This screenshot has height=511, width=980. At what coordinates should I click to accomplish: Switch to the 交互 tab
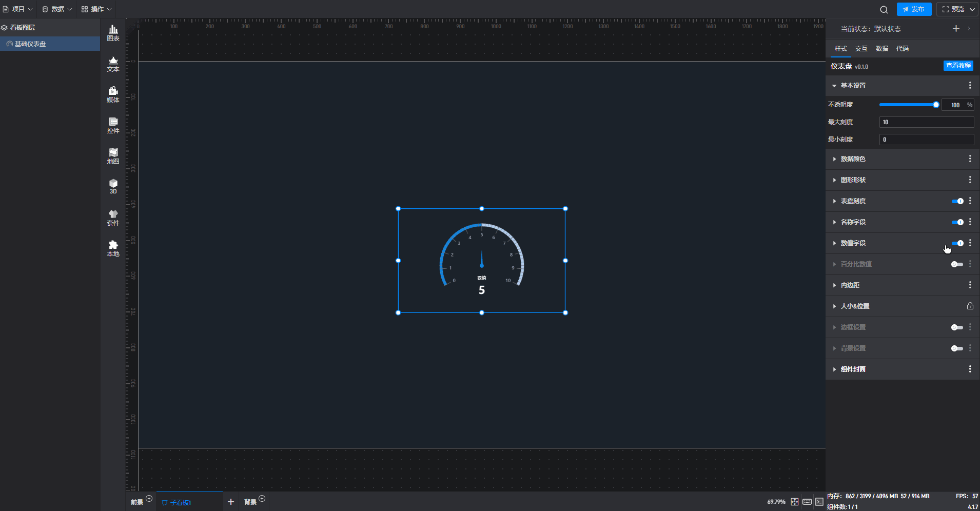point(861,49)
